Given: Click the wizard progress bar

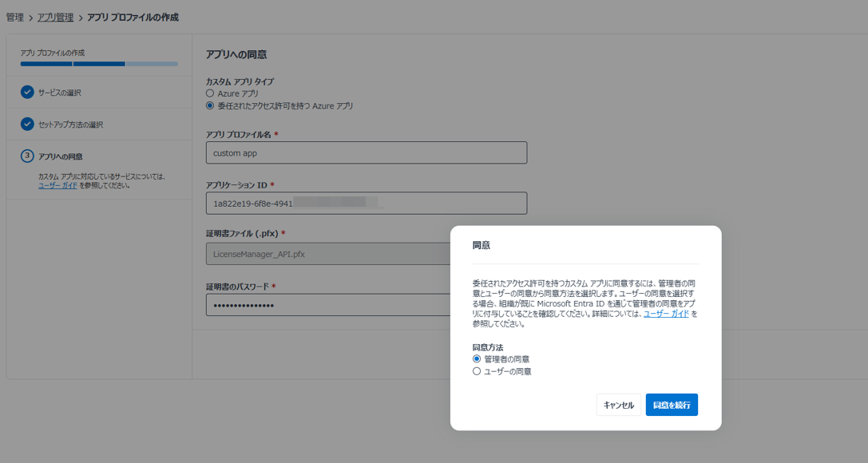Looking at the screenshot, I should click(99, 64).
